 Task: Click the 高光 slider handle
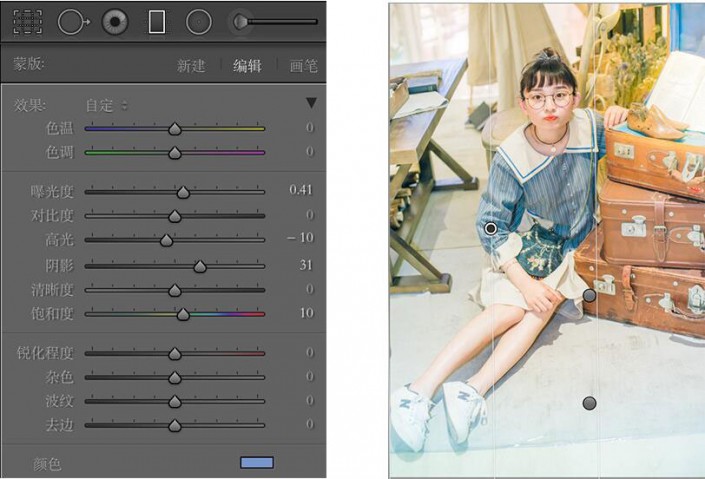coord(167,240)
